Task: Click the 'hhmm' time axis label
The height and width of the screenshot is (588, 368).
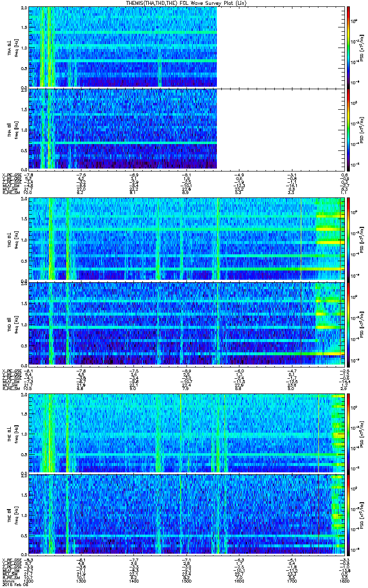Action: (x=7, y=580)
